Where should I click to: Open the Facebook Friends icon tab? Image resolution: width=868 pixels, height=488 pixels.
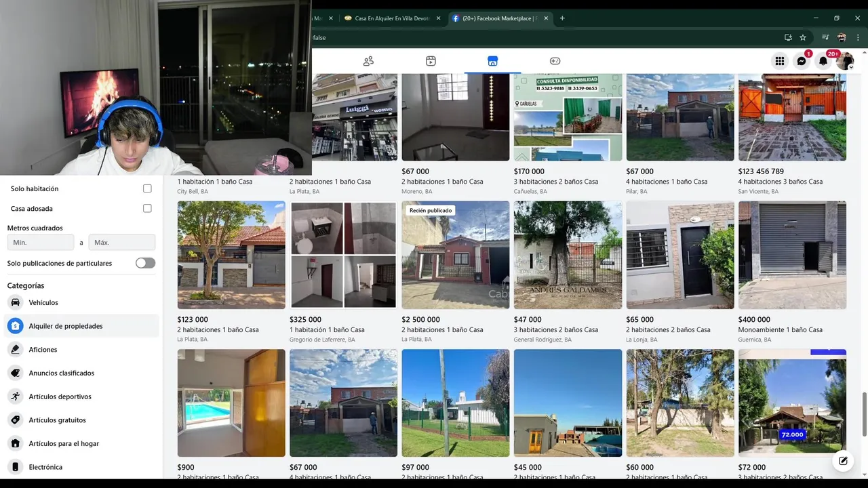[368, 61]
